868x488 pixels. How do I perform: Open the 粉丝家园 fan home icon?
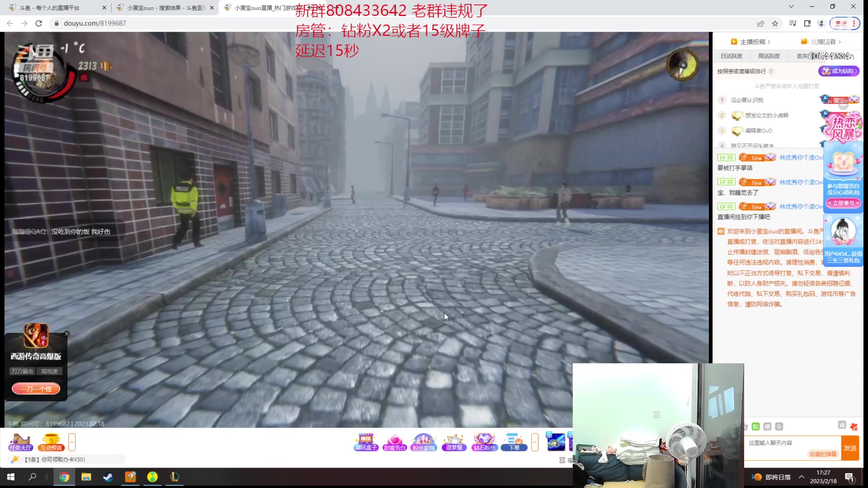click(424, 442)
